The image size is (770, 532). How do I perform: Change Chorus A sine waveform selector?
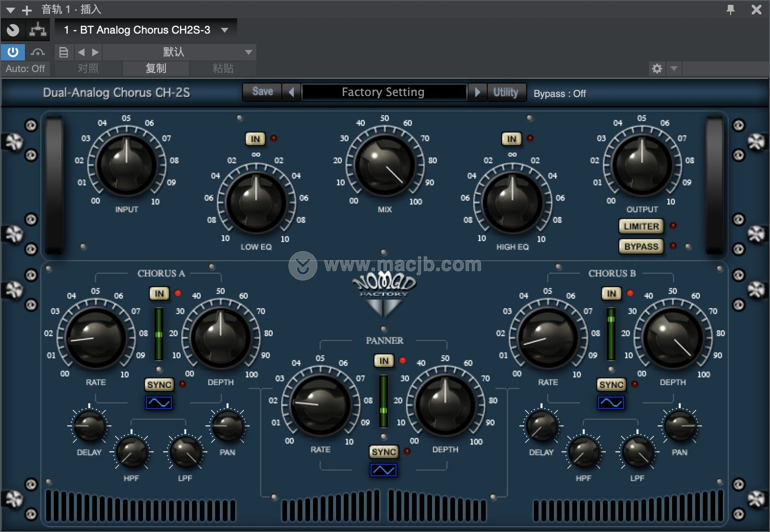point(159,403)
